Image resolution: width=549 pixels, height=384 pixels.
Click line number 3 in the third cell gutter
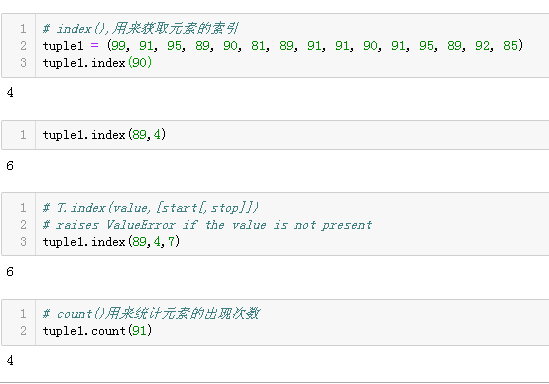pyautogui.click(x=23, y=242)
